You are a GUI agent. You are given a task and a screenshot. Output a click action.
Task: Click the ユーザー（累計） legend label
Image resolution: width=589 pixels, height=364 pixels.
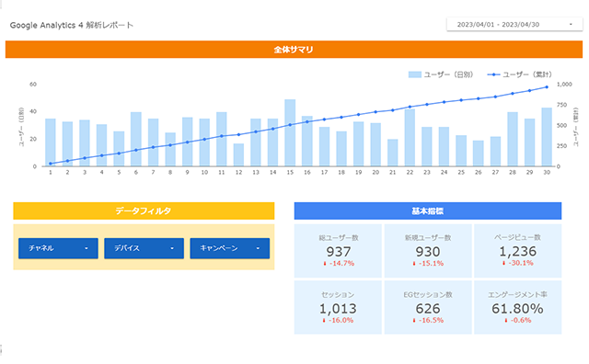[527, 74]
